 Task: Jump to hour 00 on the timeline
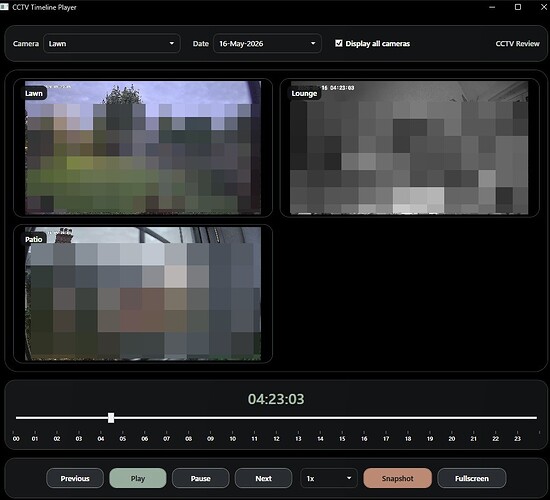[x=16, y=438]
